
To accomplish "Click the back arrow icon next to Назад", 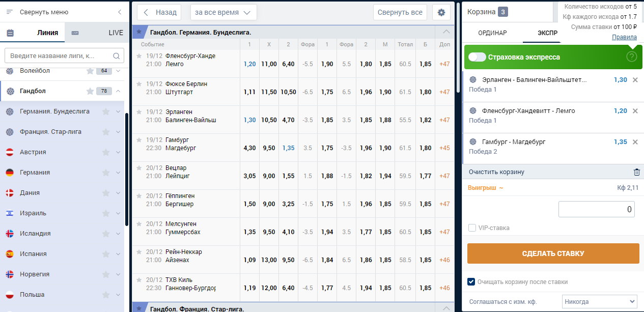I will [147, 12].
